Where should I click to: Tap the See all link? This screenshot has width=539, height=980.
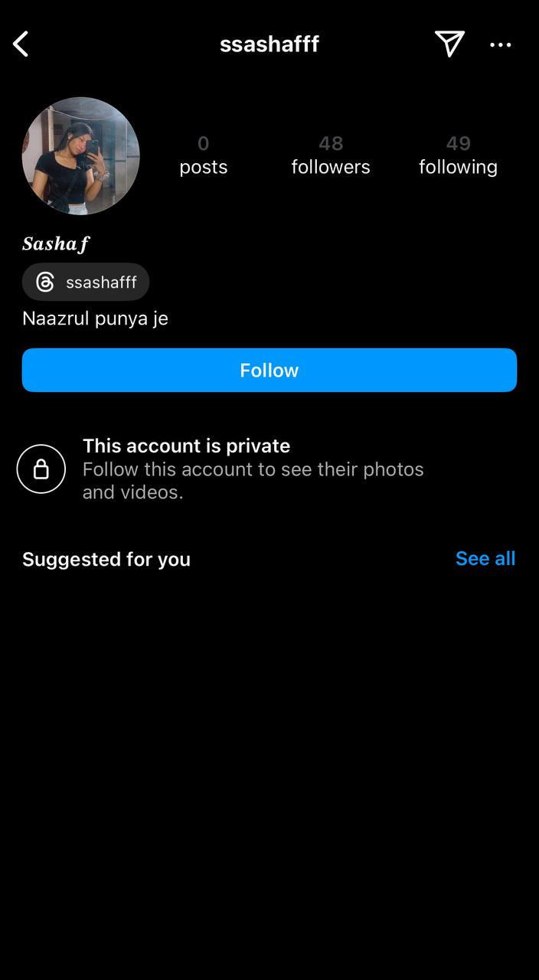pos(485,559)
